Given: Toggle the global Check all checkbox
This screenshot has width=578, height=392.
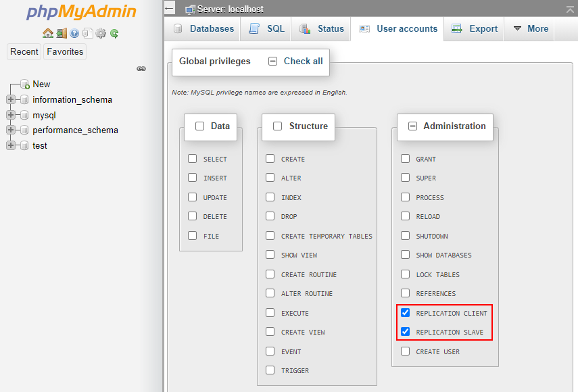Looking at the screenshot, I should coord(273,61).
